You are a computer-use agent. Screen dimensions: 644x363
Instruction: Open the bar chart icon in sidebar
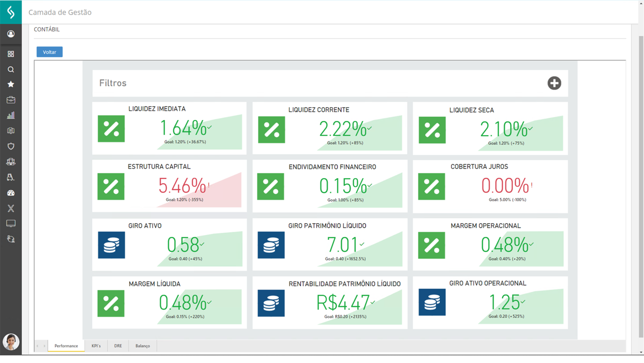coord(11,115)
